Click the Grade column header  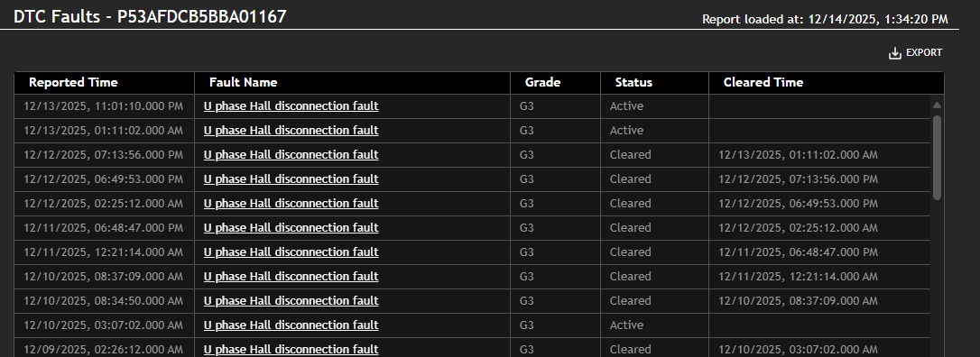pos(542,82)
